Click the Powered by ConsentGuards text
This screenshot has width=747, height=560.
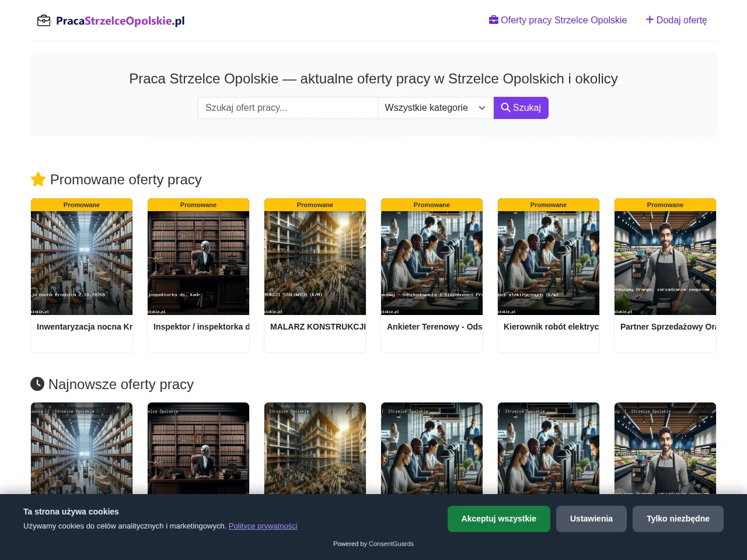click(x=373, y=544)
